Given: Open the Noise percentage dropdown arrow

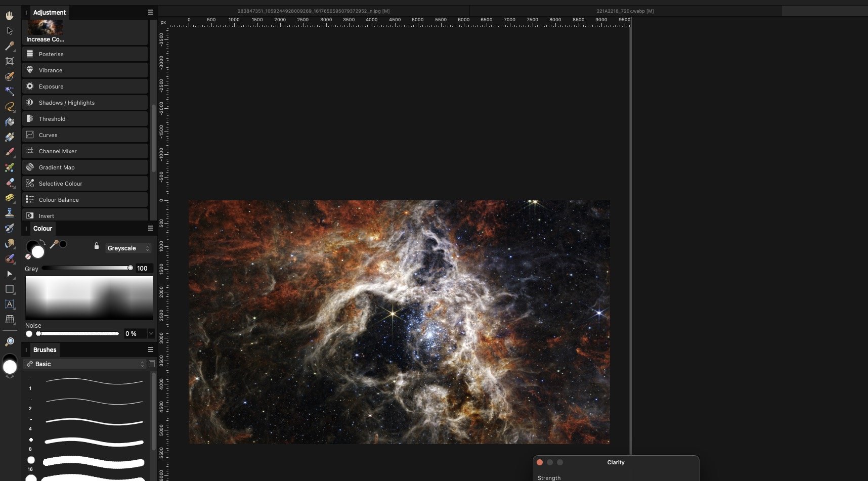Looking at the screenshot, I should (x=150, y=334).
